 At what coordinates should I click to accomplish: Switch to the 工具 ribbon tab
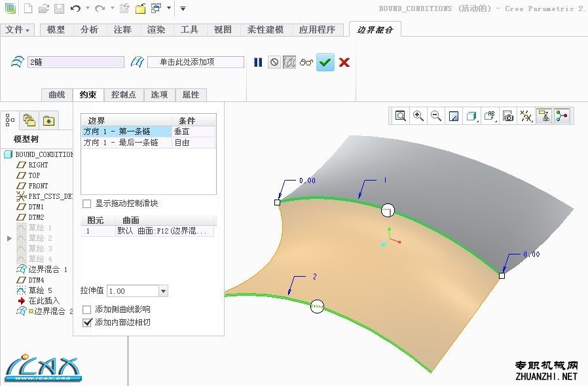pos(189,29)
